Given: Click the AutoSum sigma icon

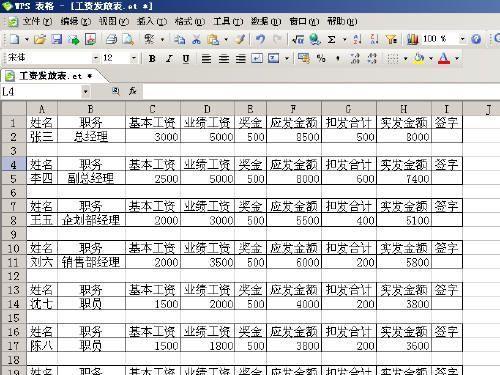Looking at the screenshot, I should pyautogui.click(x=331, y=39).
